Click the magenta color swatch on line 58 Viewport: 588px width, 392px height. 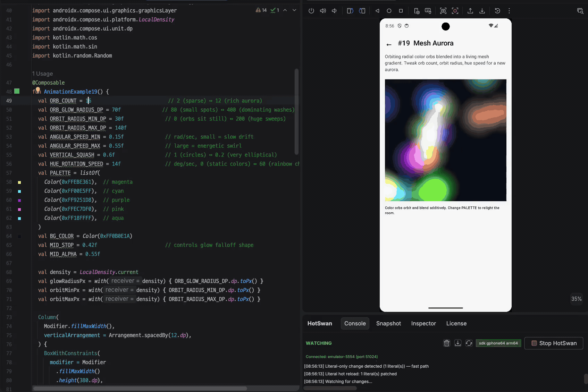[19, 182]
